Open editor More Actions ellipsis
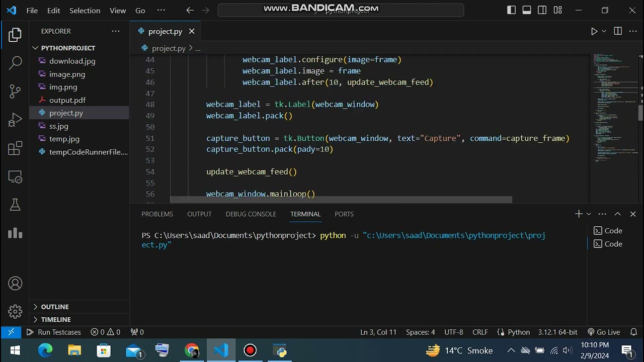 633,31
